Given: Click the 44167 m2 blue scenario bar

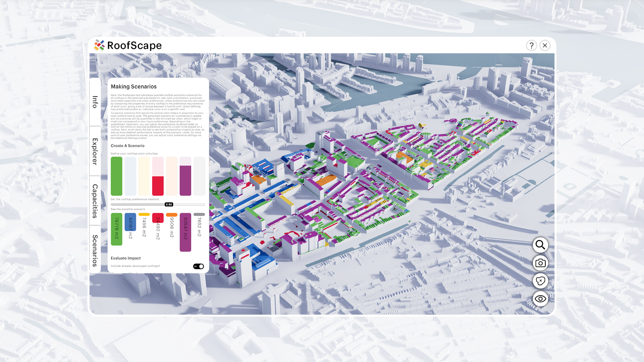Looking at the screenshot, I should [130, 222].
